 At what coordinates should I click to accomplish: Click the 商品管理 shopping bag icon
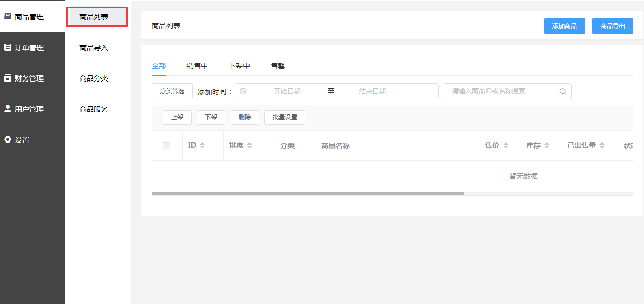click(x=8, y=16)
